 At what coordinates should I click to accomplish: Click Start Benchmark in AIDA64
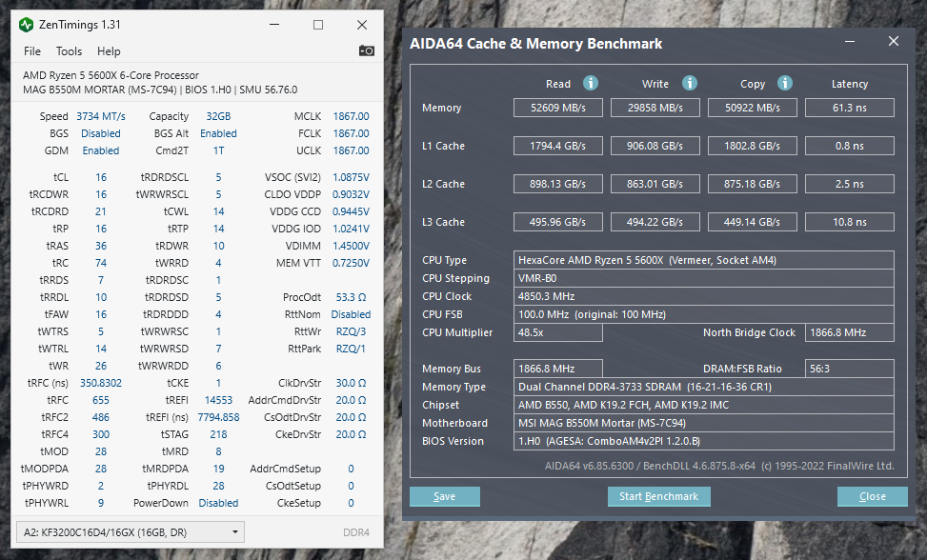pos(658,497)
